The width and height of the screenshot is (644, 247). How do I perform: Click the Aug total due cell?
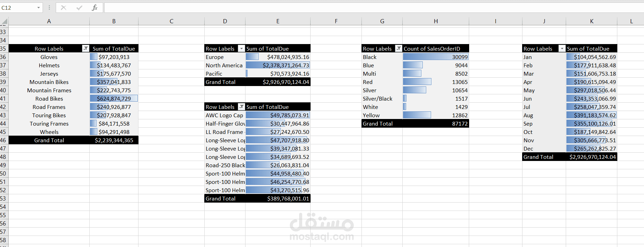[x=591, y=115]
